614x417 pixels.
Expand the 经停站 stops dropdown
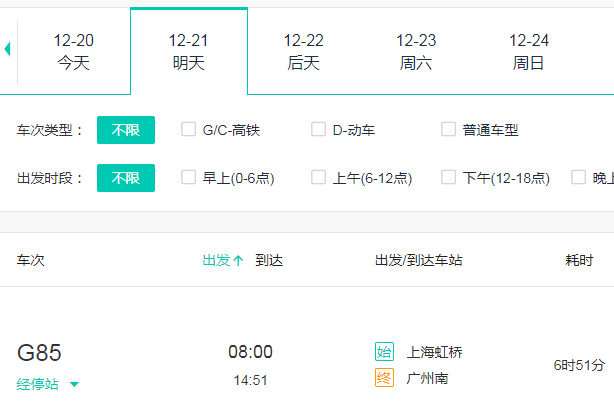coord(48,384)
